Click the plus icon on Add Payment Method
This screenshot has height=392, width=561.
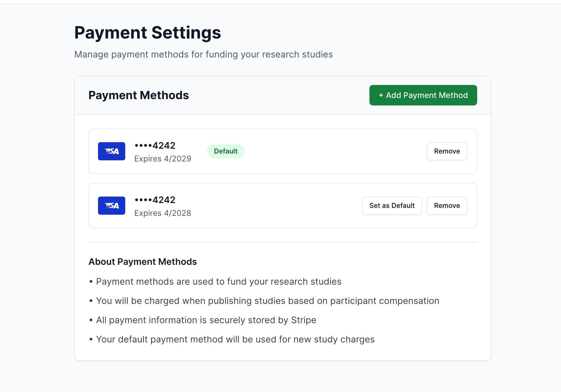[381, 95]
